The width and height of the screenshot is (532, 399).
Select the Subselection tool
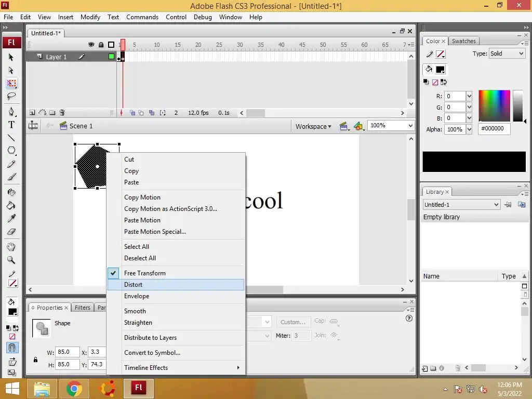(x=11, y=70)
